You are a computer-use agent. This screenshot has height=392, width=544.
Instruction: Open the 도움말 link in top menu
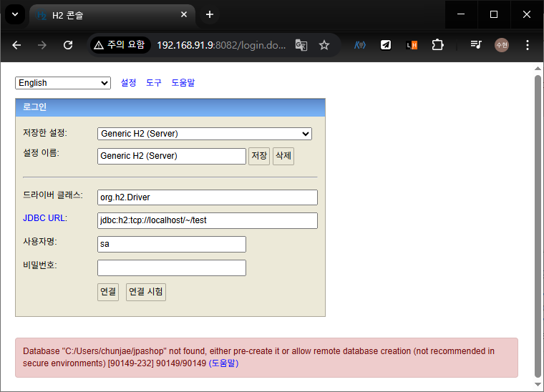[x=183, y=82]
